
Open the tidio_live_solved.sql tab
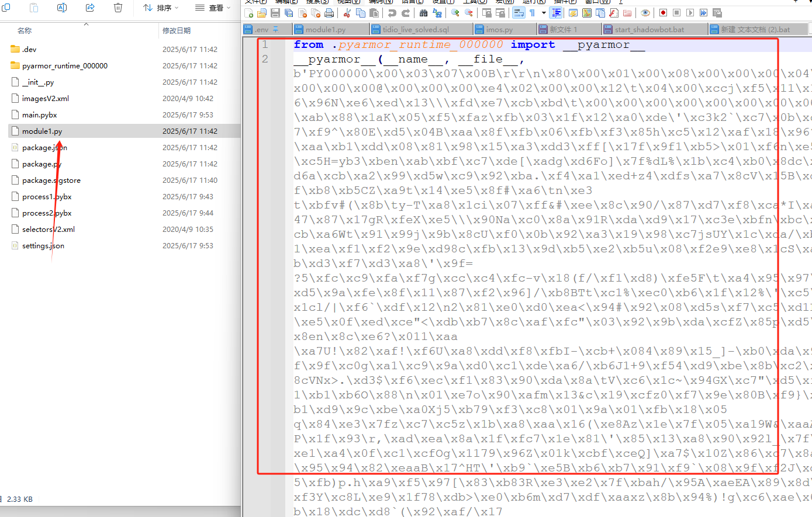click(421, 29)
